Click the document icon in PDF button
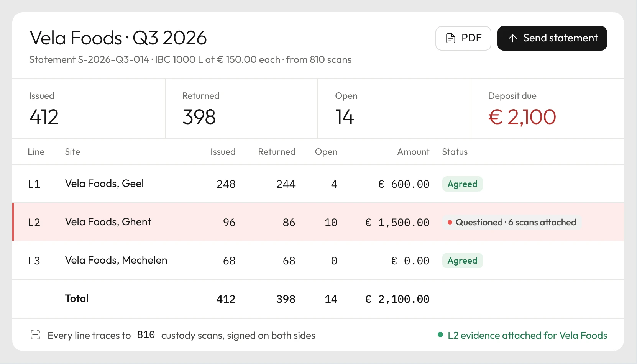The width and height of the screenshot is (637, 364). coord(451,38)
